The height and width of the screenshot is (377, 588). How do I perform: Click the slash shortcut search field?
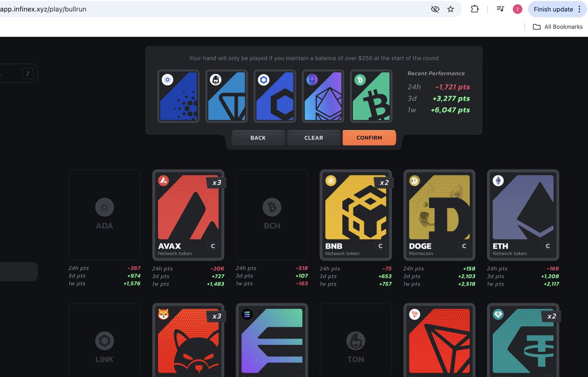19,74
